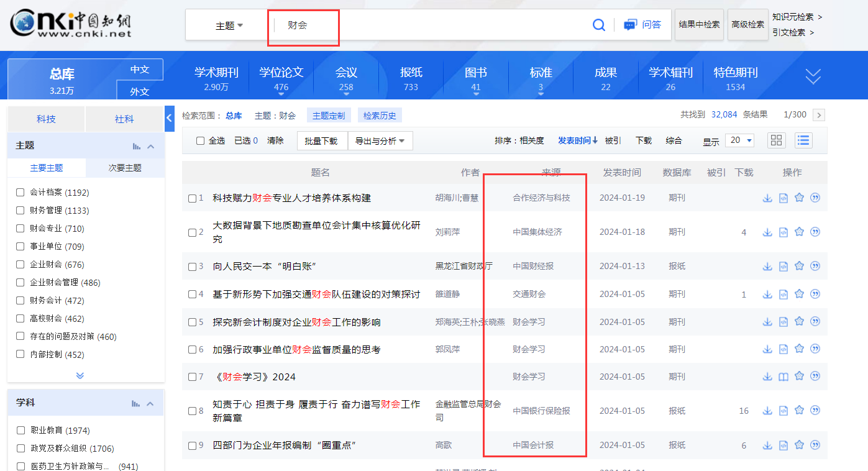Expand the 学位论文 476 sub-menu
The image size is (868, 471).
pos(281,94)
